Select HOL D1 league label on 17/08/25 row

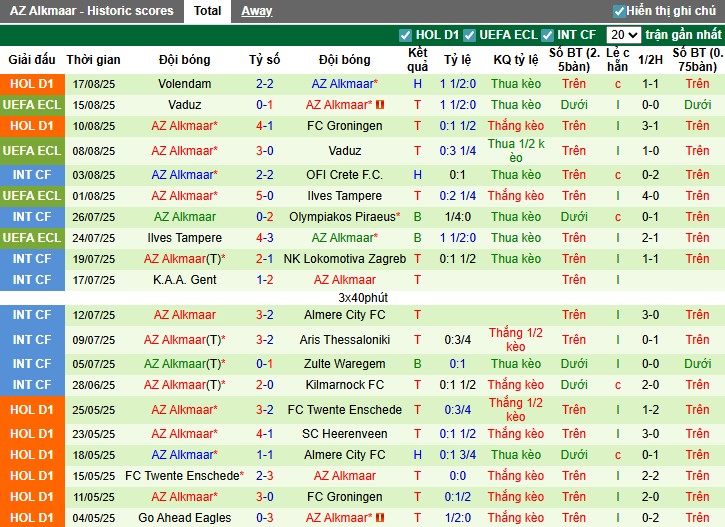32,84
